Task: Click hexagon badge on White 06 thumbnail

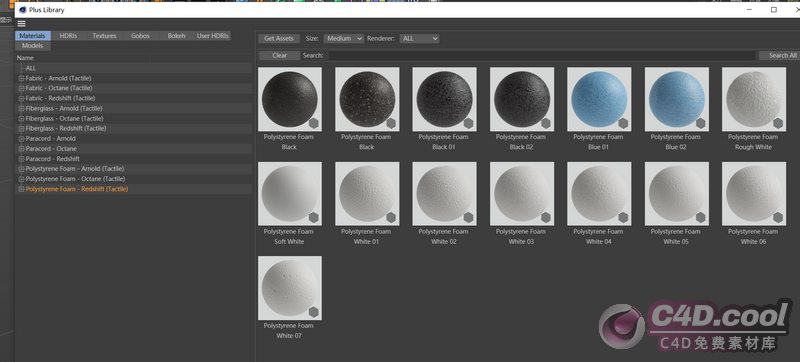Action: pyautogui.click(x=778, y=217)
